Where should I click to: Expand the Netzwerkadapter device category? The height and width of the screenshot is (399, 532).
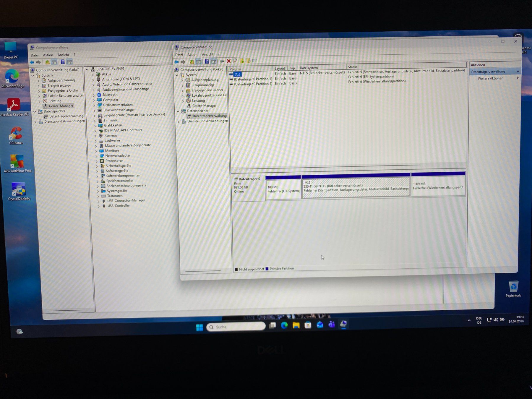pos(96,156)
